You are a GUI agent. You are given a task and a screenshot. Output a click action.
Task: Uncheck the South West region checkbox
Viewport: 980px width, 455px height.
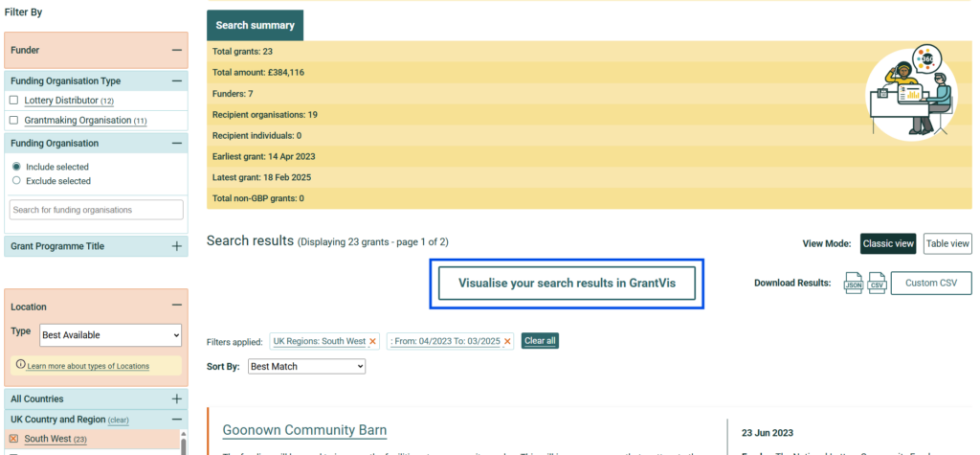coord(14,439)
